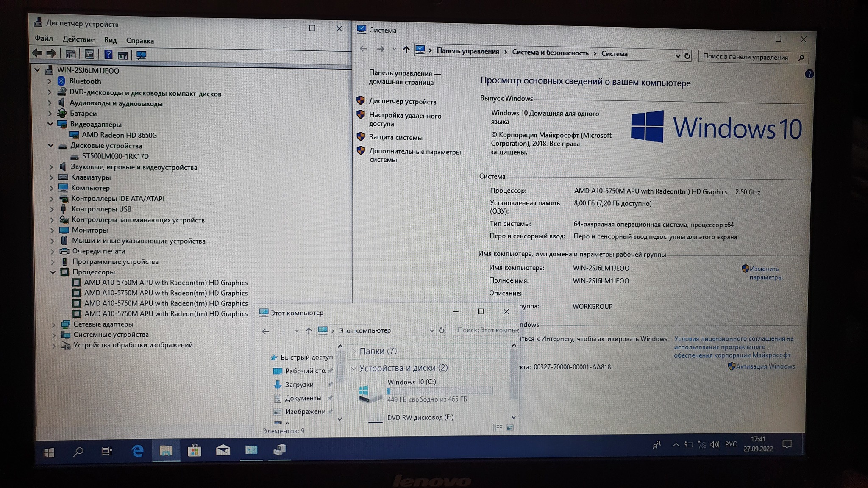This screenshot has width=868, height=488.
Task: Open Загрузки in navigation pane
Action: click(x=299, y=385)
